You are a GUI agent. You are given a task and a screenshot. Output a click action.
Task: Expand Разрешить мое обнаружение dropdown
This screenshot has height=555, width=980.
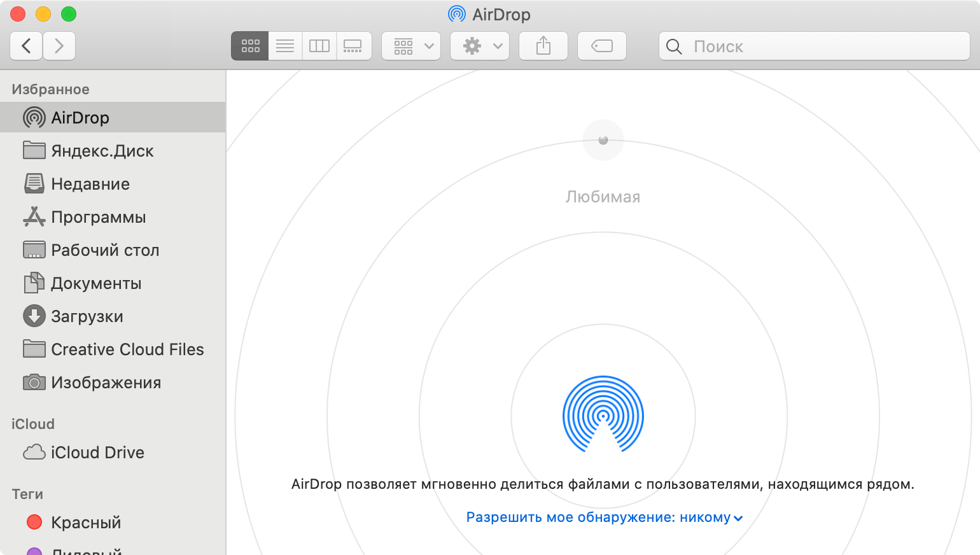click(x=604, y=517)
